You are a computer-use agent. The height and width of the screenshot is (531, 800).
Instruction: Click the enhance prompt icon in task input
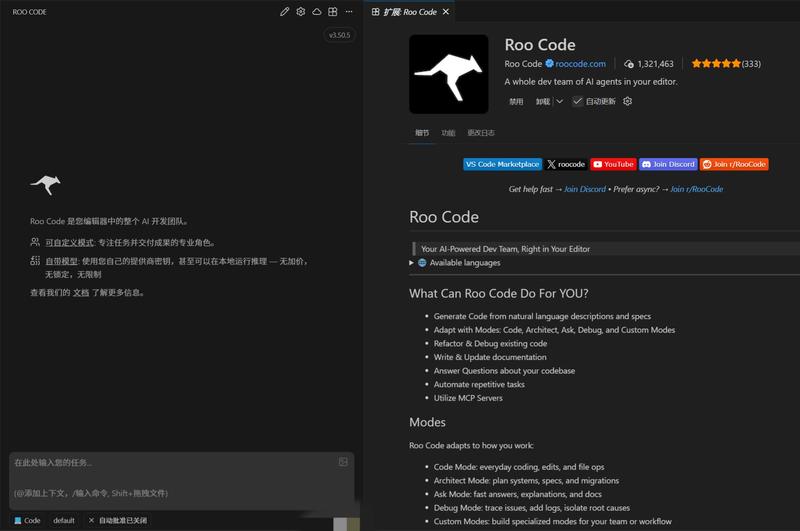click(x=343, y=462)
